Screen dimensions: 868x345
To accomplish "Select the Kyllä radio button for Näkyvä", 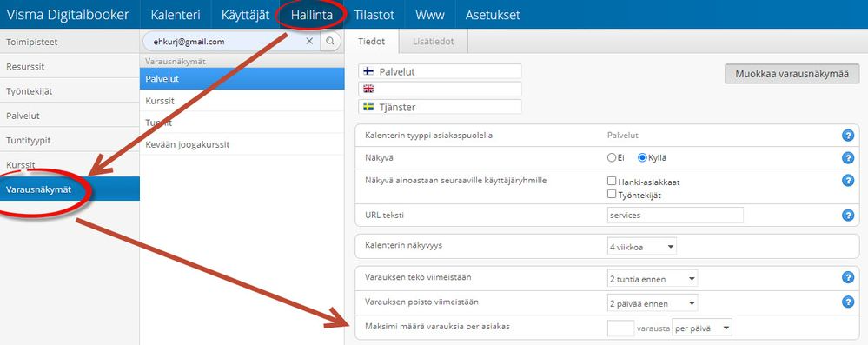I will tap(642, 158).
